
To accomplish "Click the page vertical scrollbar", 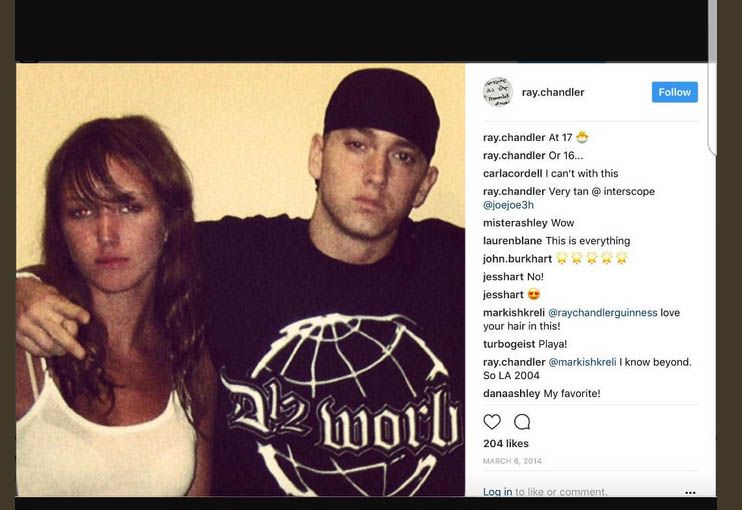I will point(712,76).
